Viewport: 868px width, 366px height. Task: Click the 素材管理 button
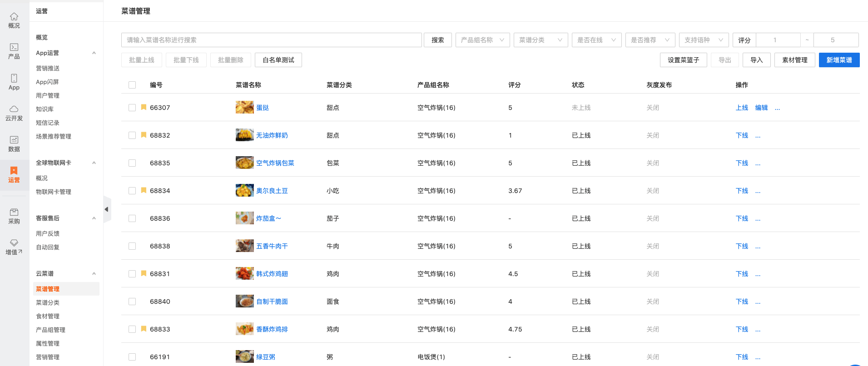pos(794,60)
